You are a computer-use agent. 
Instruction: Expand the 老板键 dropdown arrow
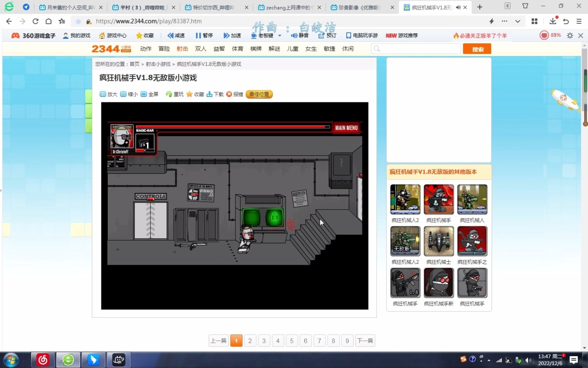(x=280, y=35)
